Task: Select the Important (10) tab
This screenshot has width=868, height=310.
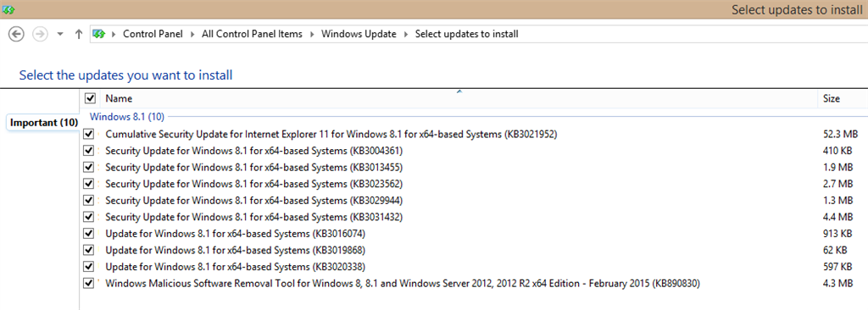Action: click(43, 122)
